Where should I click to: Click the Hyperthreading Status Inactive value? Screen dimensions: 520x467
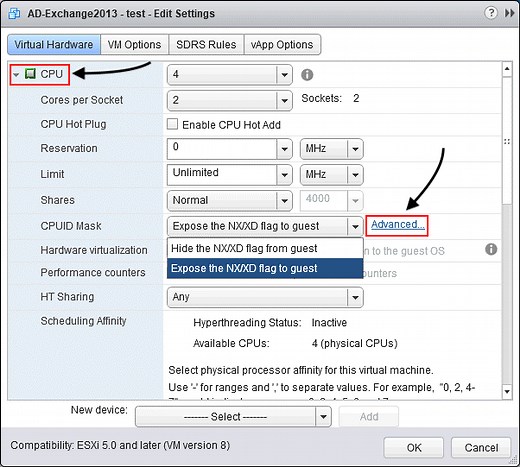(329, 322)
